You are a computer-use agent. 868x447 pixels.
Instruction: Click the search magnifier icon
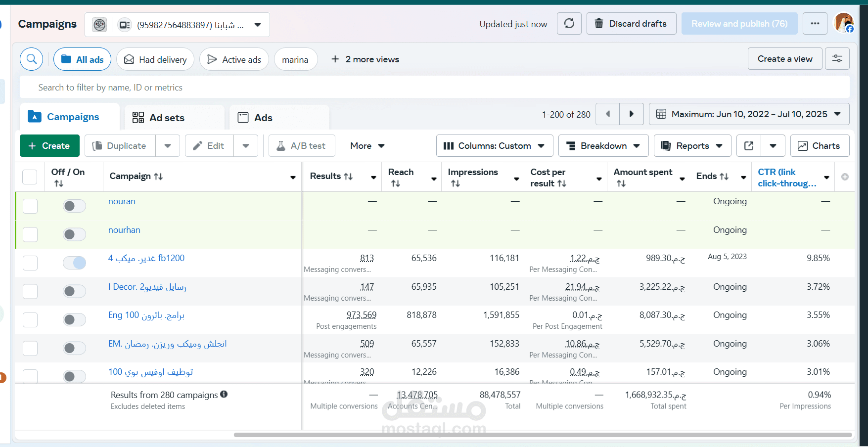tap(31, 59)
